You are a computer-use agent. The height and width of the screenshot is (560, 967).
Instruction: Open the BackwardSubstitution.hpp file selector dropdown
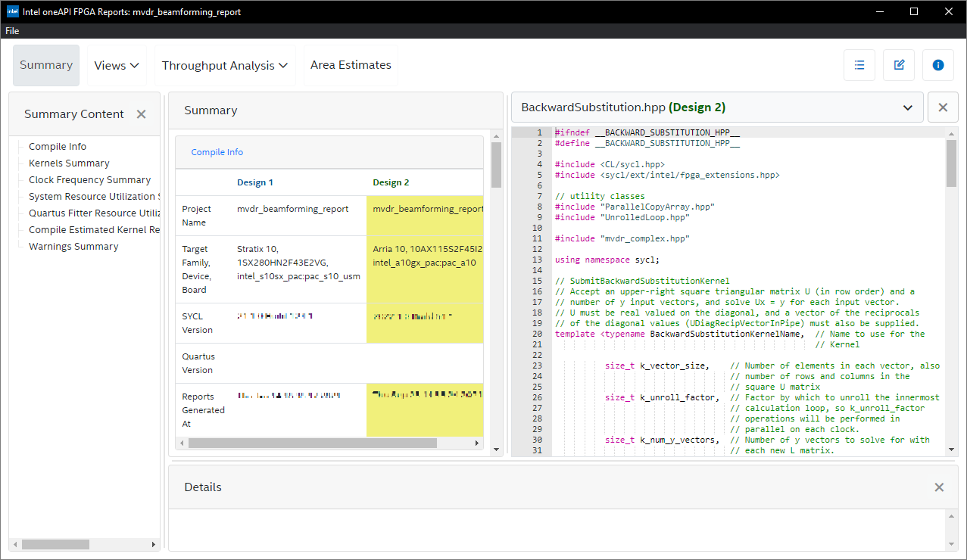[717, 107]
